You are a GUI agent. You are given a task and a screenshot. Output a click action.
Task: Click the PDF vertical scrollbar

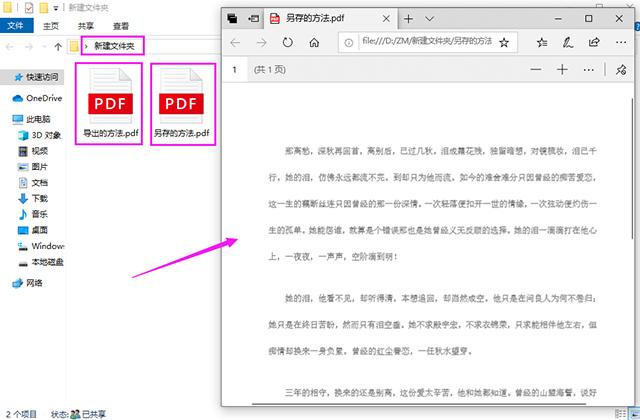coord(633,168)
